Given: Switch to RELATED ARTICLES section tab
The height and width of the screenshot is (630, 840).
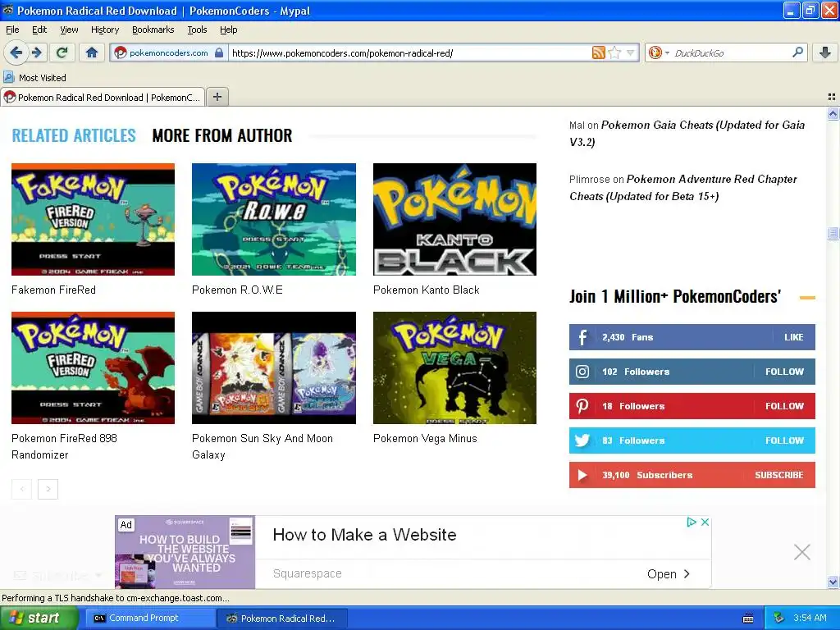Looking at the screenshot, I should (74, 135).
